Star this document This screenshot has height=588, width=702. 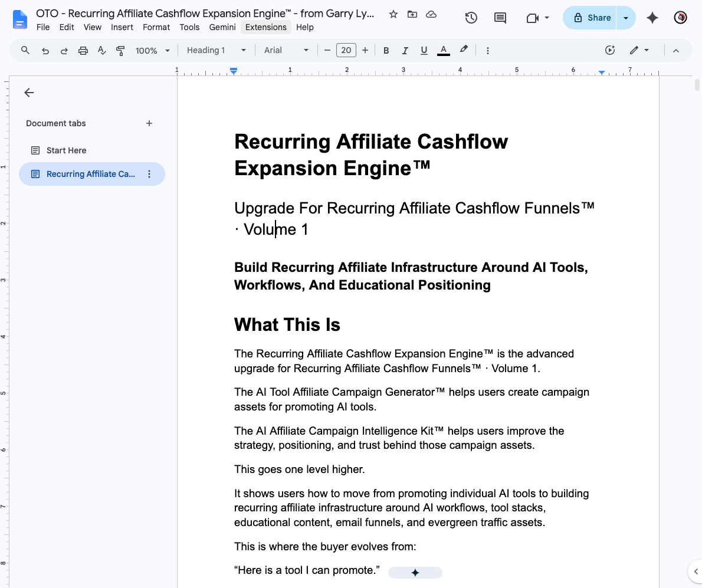coord(393,14)
